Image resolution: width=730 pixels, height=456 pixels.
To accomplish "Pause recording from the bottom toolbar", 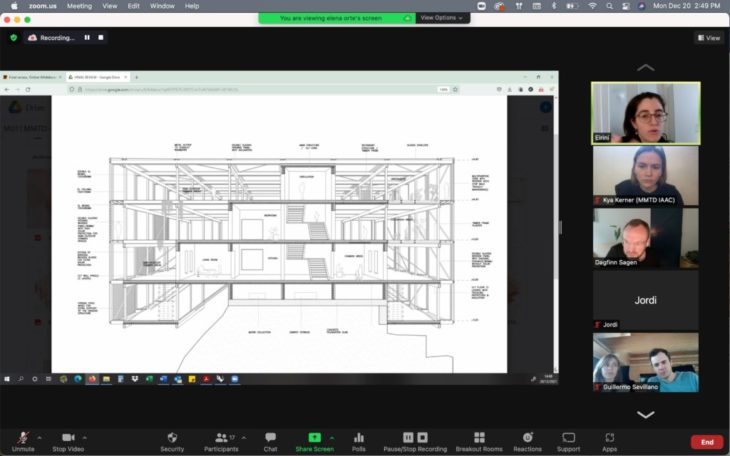I will pyautogui.click(x=409, y=438).
